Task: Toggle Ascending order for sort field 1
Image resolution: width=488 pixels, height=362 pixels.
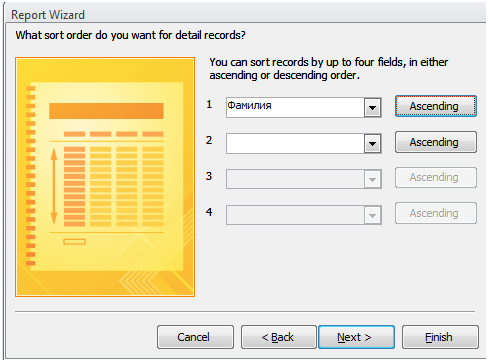Action: tap(436, 106)
